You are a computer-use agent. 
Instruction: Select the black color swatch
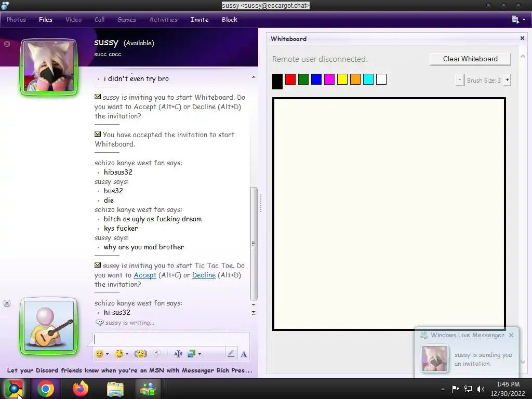click(x=277, y=82)
